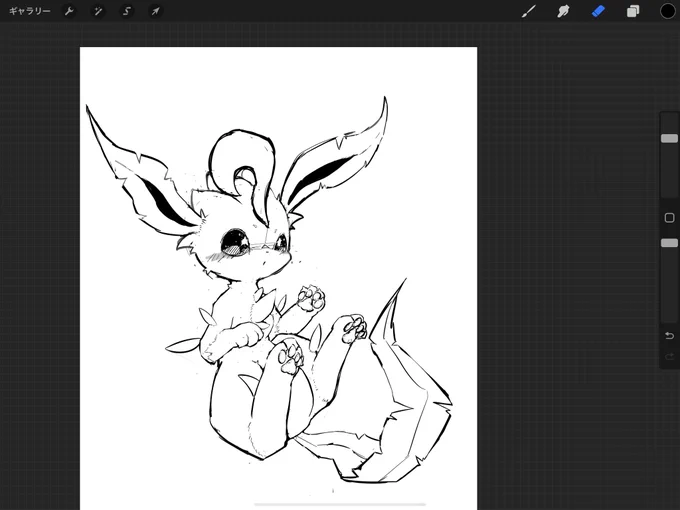This screenshot has height=510, width=680.
Task: Click the brush size slider handle
Action: point(669,138)
